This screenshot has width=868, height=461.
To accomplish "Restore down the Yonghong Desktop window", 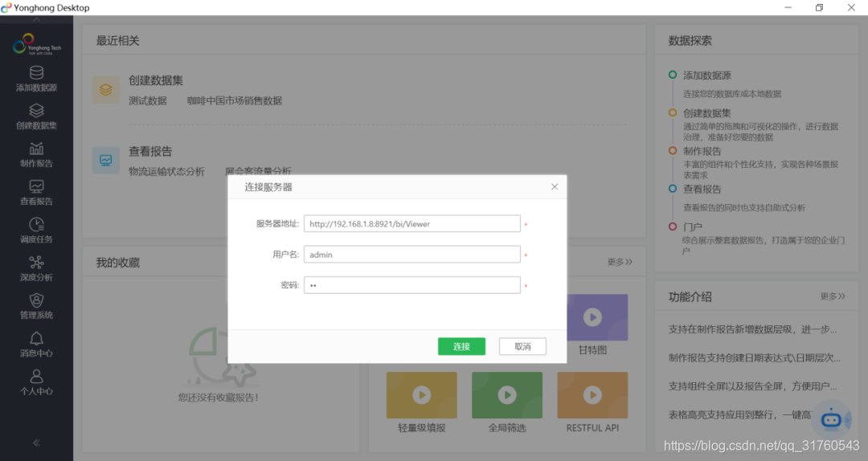I will (x=819, y=8).
